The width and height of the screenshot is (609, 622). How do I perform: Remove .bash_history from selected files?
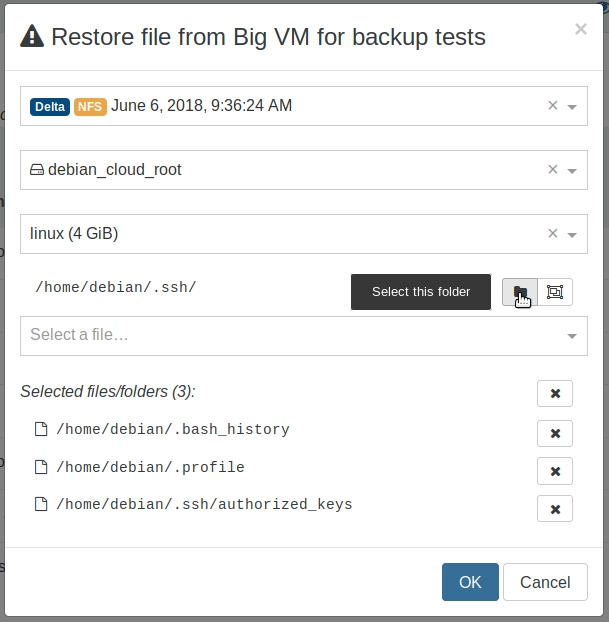[x=555, y=434]
